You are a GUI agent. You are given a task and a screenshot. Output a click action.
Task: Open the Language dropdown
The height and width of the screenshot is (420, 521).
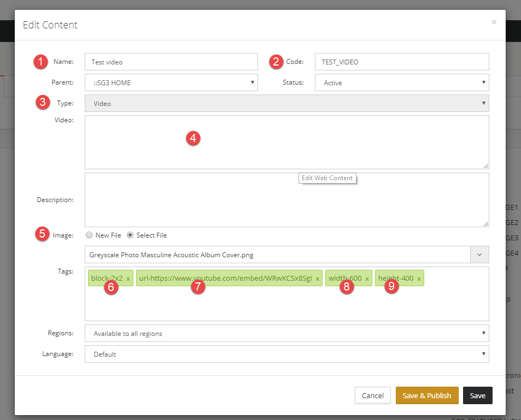(287, 354)
